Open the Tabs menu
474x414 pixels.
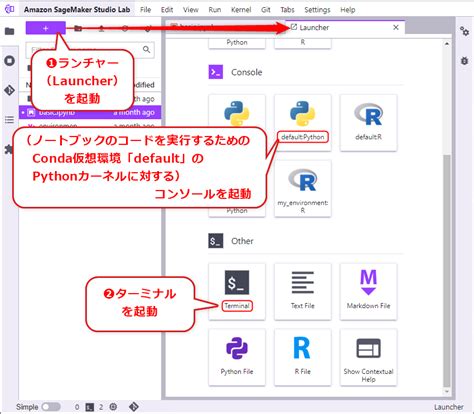pyautogui.click(x=287, y=10)
